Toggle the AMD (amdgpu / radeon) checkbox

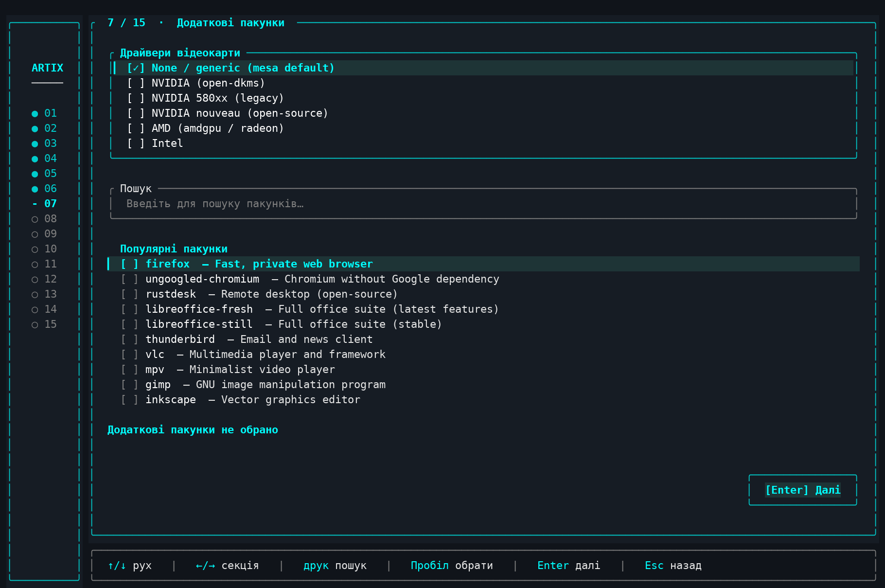click(x=205, y=128)
